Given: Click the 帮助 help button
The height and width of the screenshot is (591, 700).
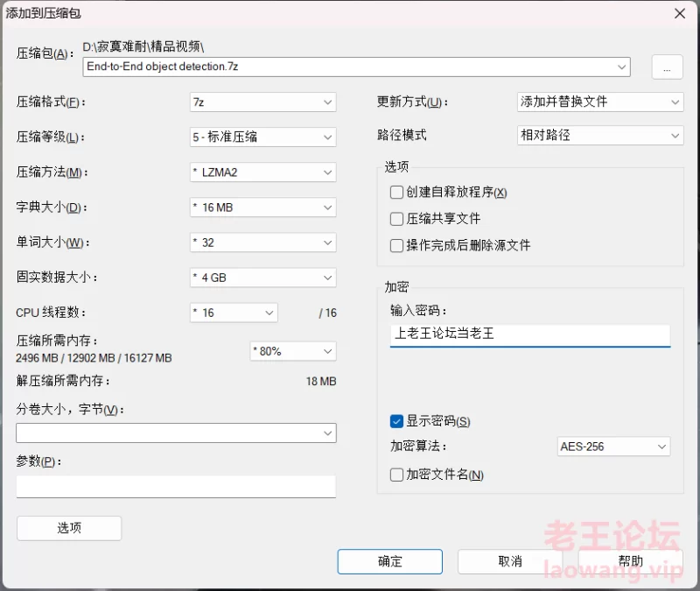Looking at the screenshot, I should click(630, 561).
